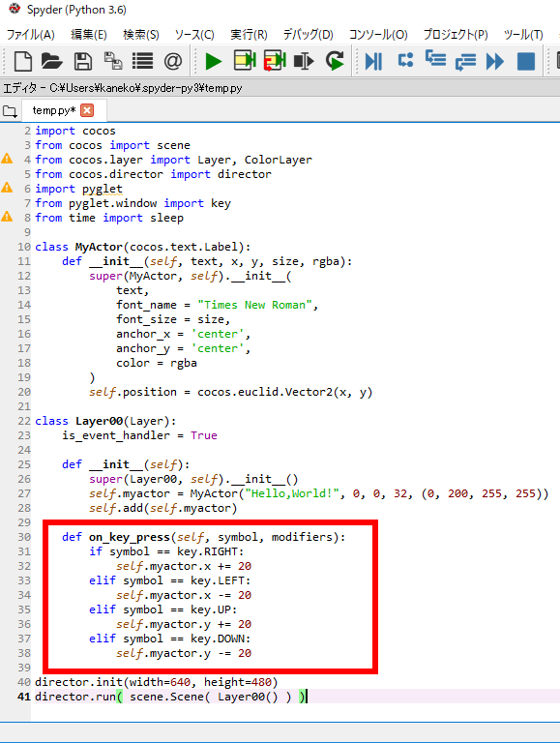This screenshot has height=743, width=560.
Task: Place cursor at end of line 41
Action: (x=308, y=697)
